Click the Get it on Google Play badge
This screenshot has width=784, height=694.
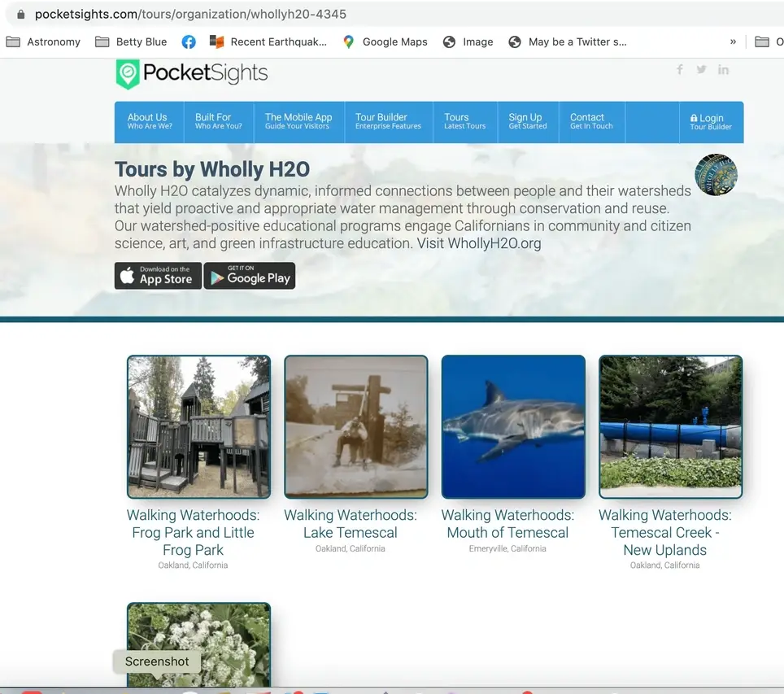click(250, 276)
